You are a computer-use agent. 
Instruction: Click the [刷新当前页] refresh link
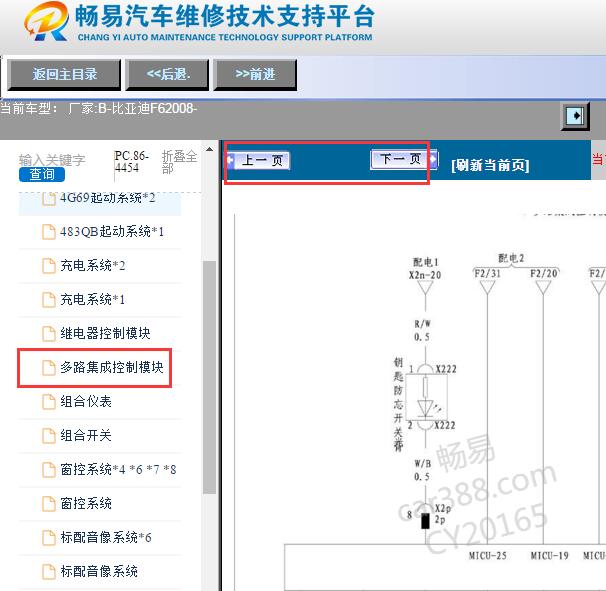click(490, 165)
